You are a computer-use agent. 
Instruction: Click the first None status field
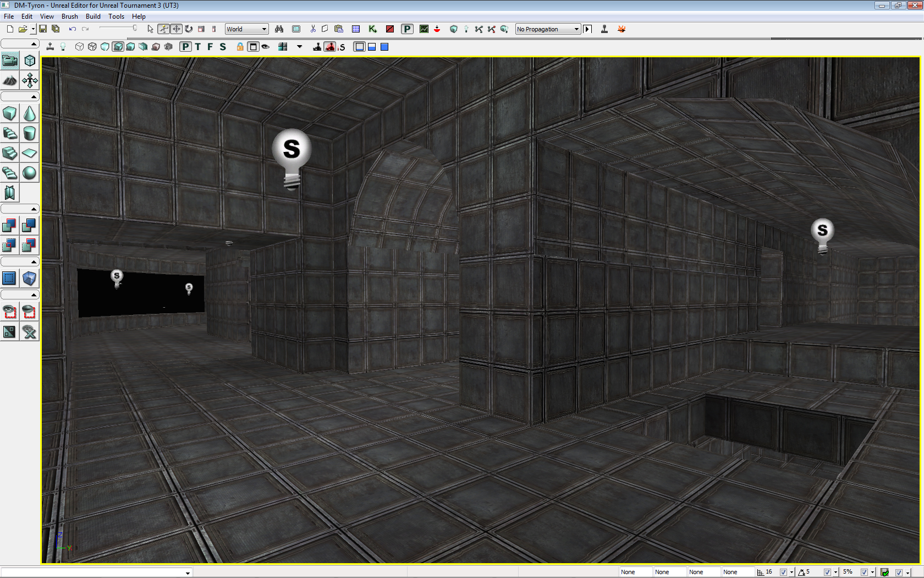click(635, 572)
